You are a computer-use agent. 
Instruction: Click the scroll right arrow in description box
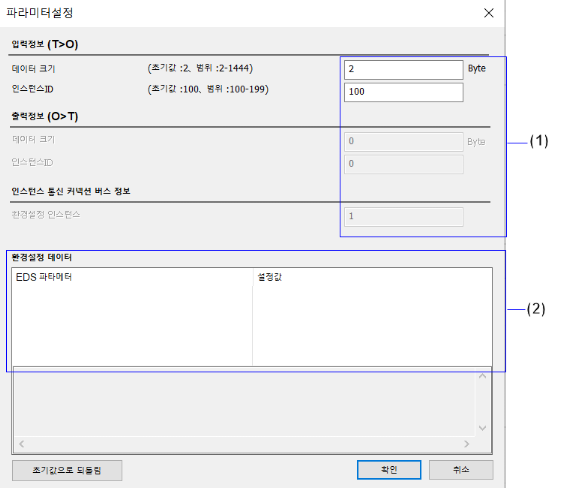click(x=467, y=444)
